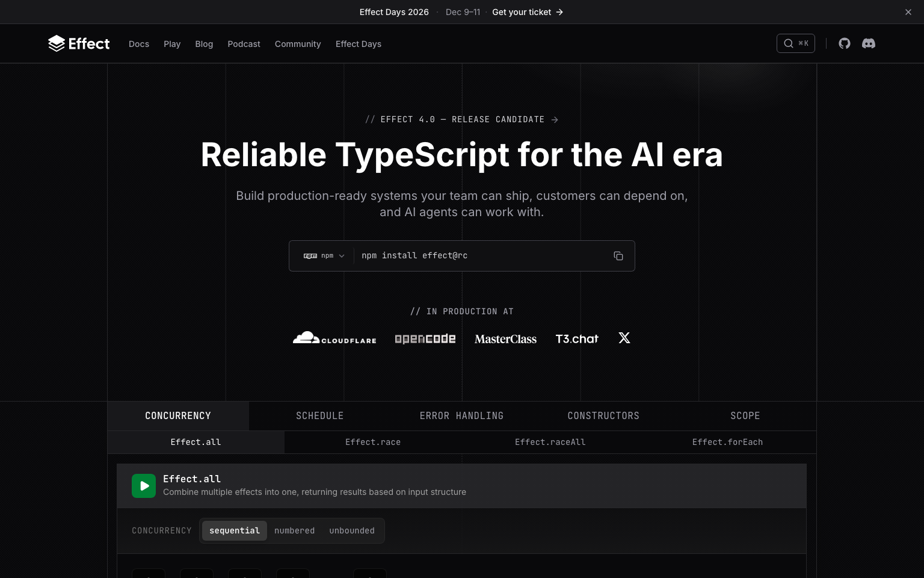Open the search box with magnifier
Viewport: 924px width, 578px height.
796,43
